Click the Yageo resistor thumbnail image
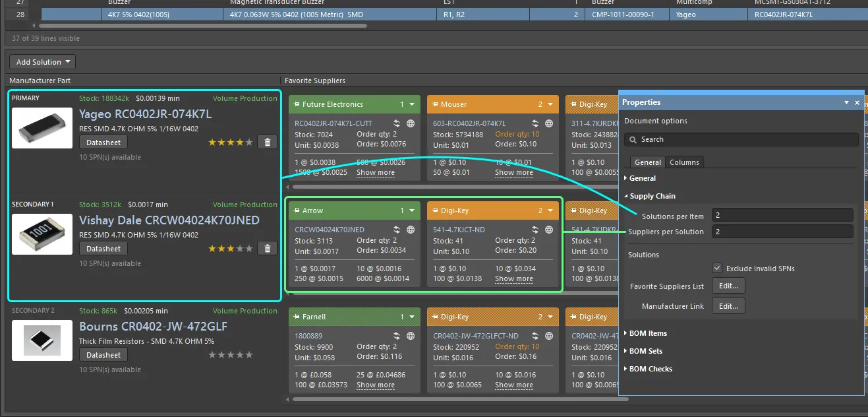The image size is (868, 417). pos(42,128)
